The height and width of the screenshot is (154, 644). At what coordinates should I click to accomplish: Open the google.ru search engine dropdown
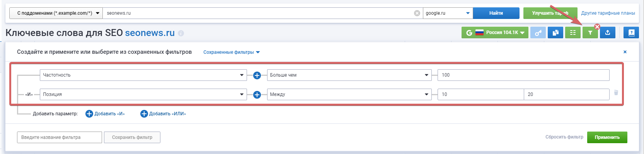click(x=448, y=13)
